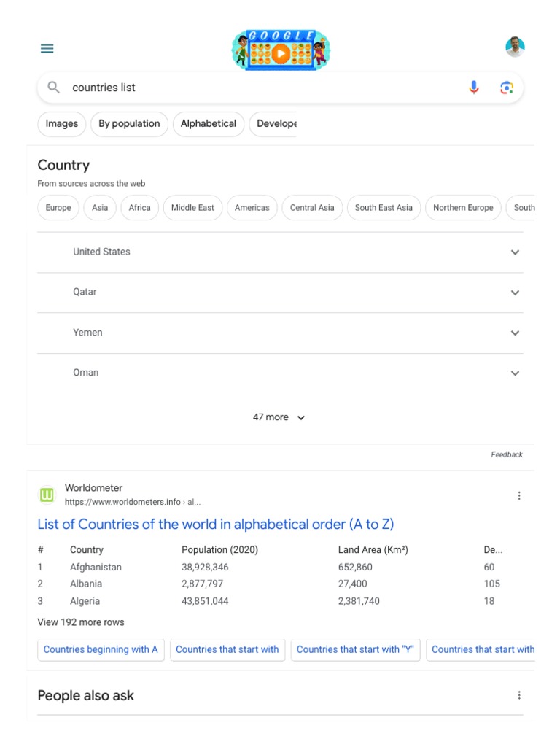Expand the Oman country row
The image size is (560, 747).
click(515, 373)
